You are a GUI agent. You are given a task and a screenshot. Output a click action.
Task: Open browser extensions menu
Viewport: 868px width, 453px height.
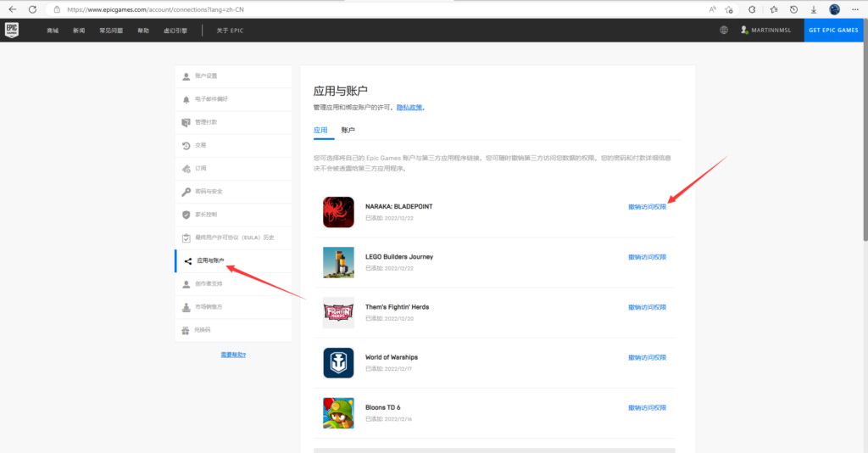pyautogui.click(x=752, y=9)
